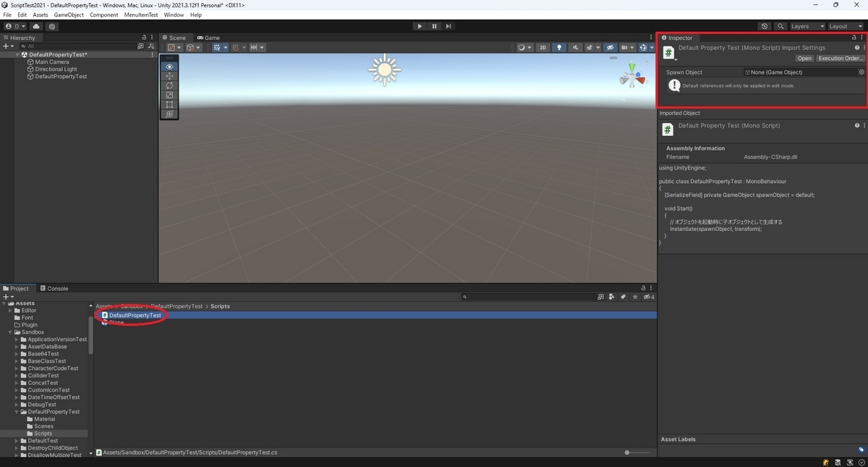Image resolution: width=868 pixels, height=467 pixels.
Task: Toggle scene lighting on or off
Action: coord(559,47)
